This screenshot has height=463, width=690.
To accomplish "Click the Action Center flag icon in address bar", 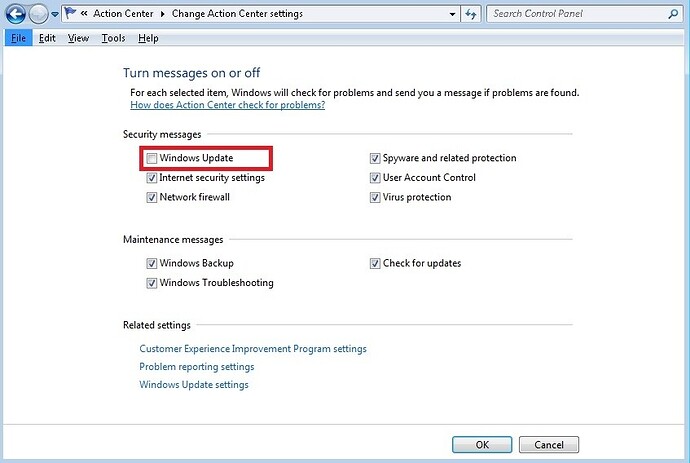I will [x=70, y=14].
